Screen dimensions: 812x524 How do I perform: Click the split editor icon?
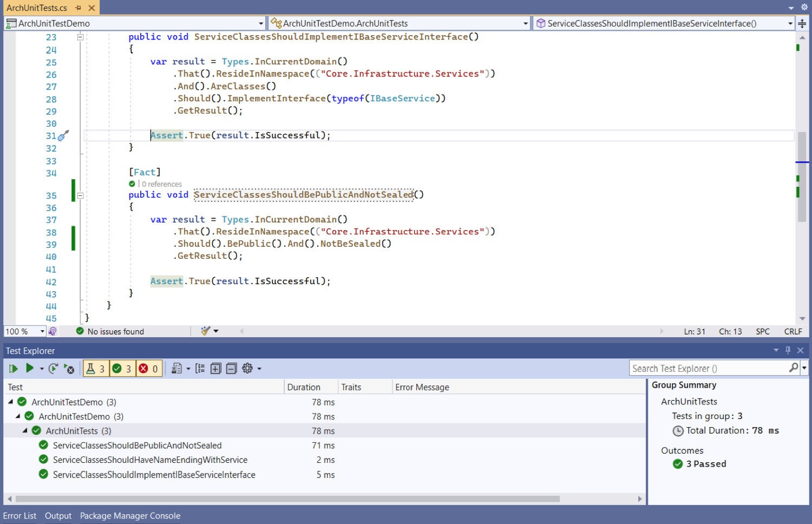(x=802, y=23)
